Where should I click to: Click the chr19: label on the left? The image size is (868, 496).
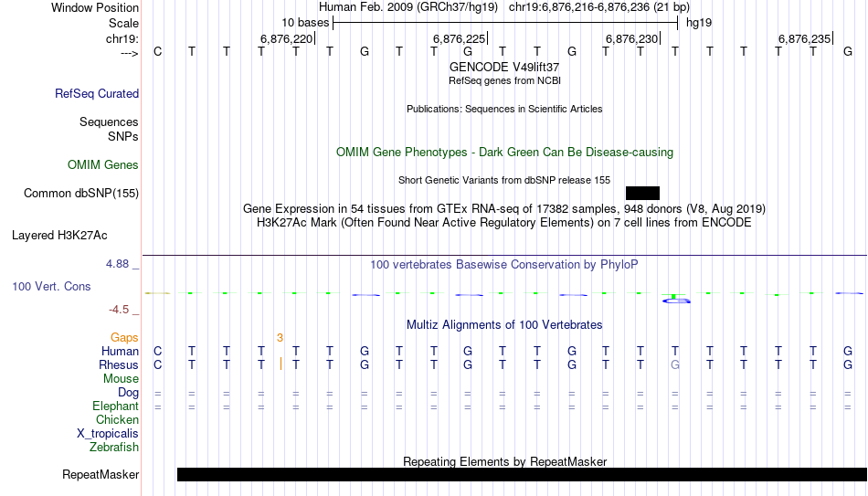click(122, 38)
